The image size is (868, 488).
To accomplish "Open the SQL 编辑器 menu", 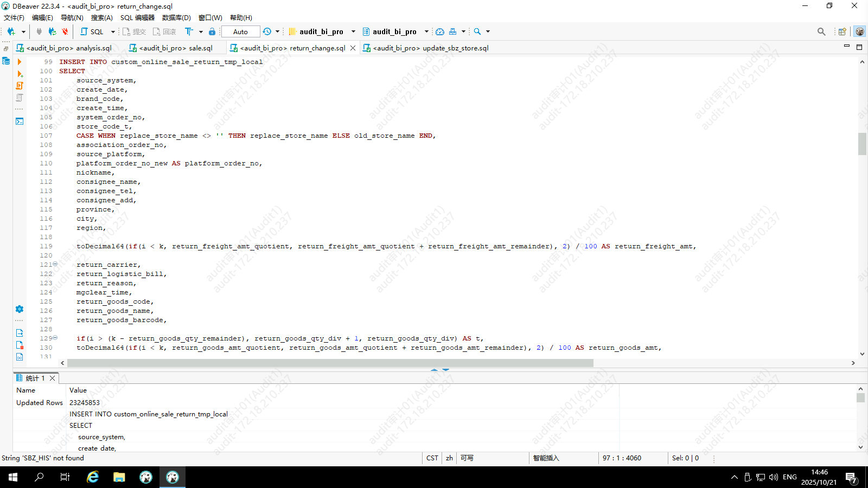I will tap(137, 17).
